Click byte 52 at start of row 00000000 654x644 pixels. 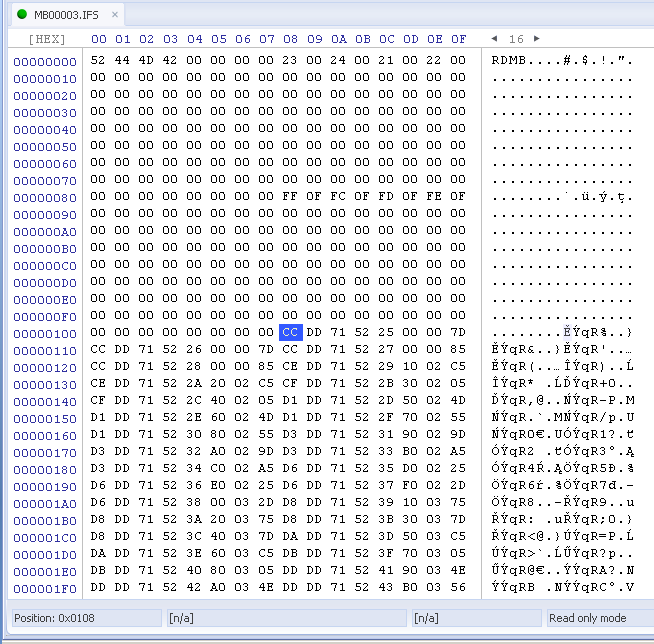(98, 60)
